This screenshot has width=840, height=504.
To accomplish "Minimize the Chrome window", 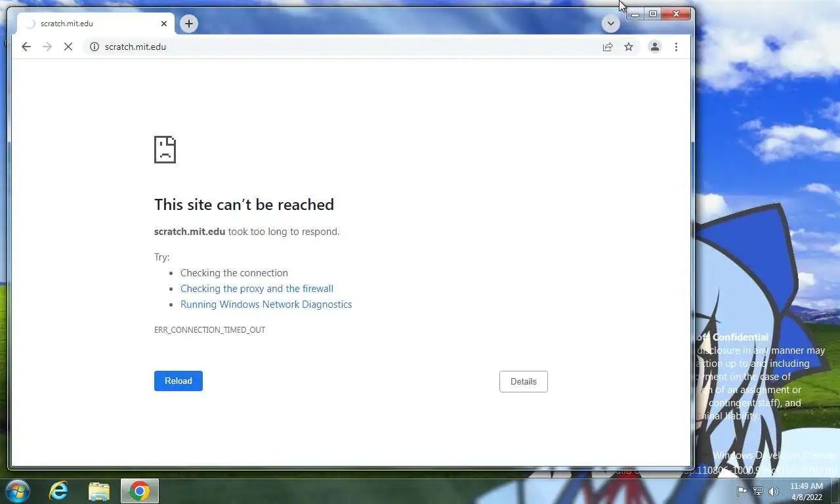I will [x=635, y=14].
